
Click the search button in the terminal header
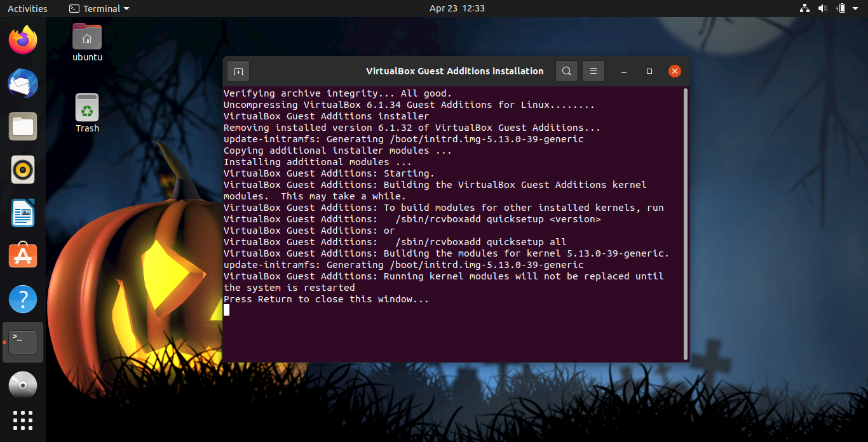pos(566,71)
